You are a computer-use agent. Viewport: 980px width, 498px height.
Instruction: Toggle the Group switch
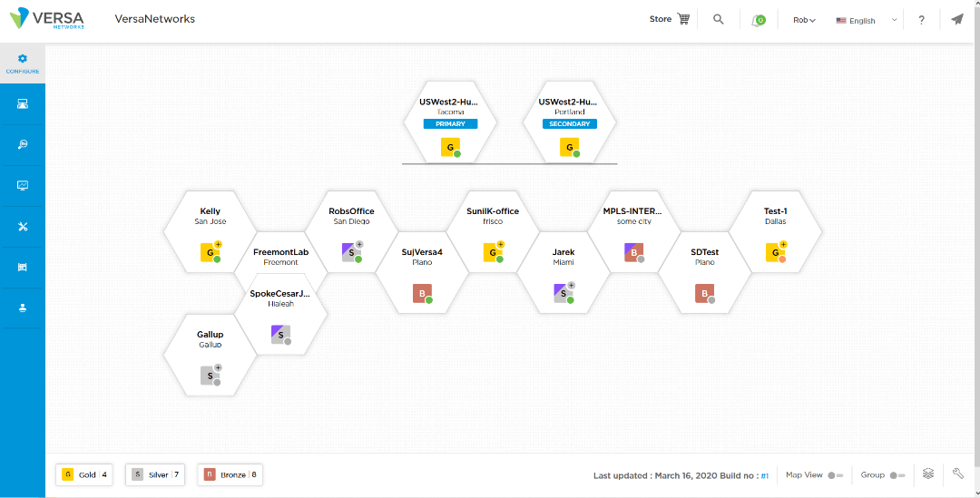point(897,475)
